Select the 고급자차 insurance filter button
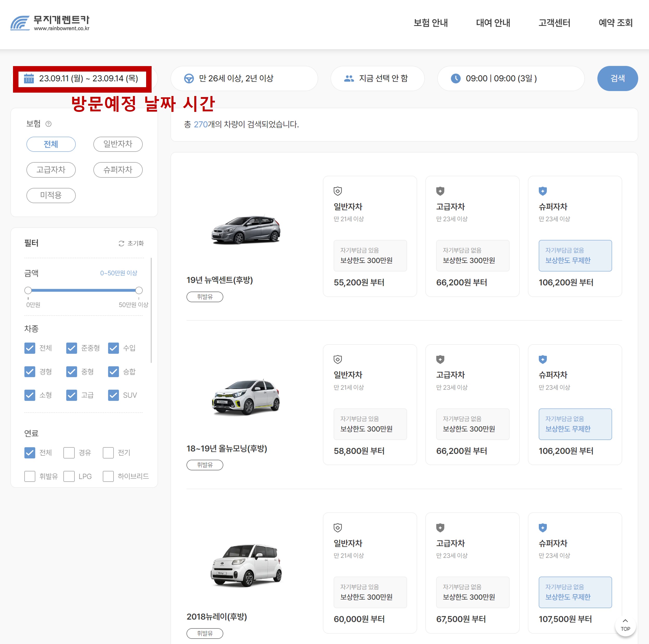The image size is (649, 644). (51, 170)
